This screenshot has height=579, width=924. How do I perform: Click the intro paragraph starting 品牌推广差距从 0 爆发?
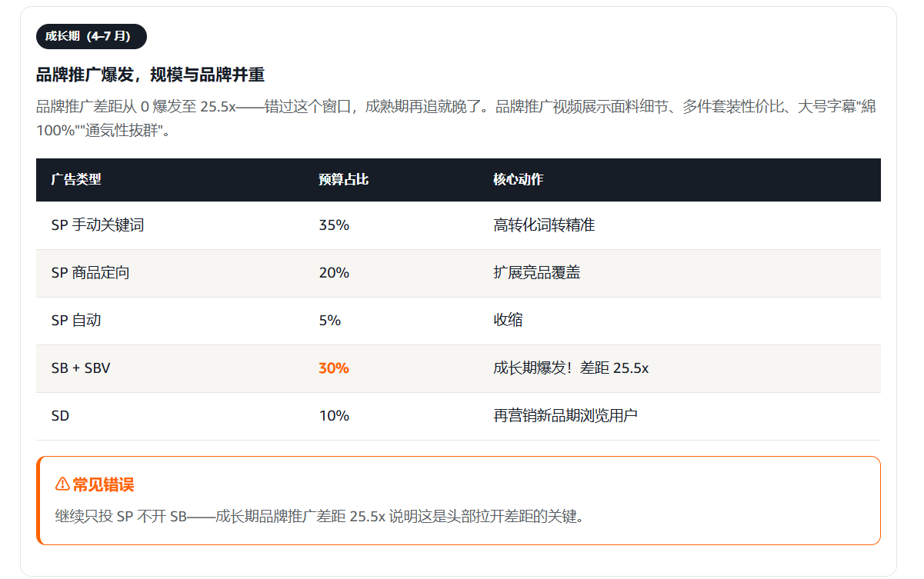(x=455, y=118)
